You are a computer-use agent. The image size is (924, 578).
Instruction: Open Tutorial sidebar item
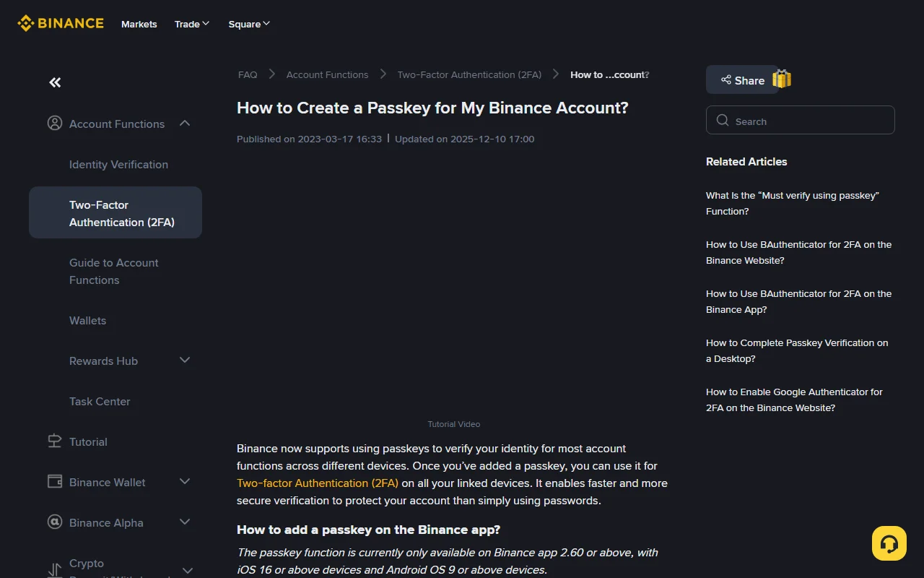(88, 442)
